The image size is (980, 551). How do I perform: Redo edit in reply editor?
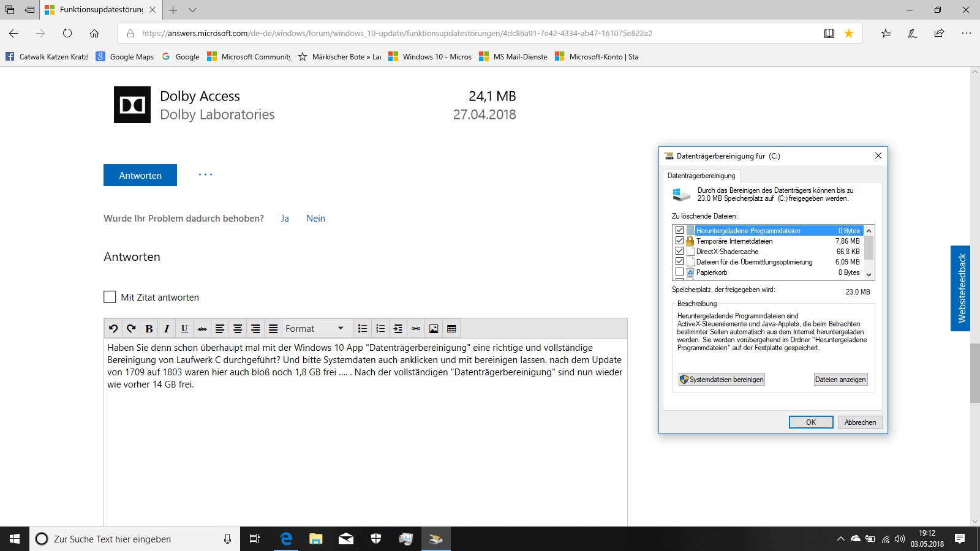click(x=131, y=329)
